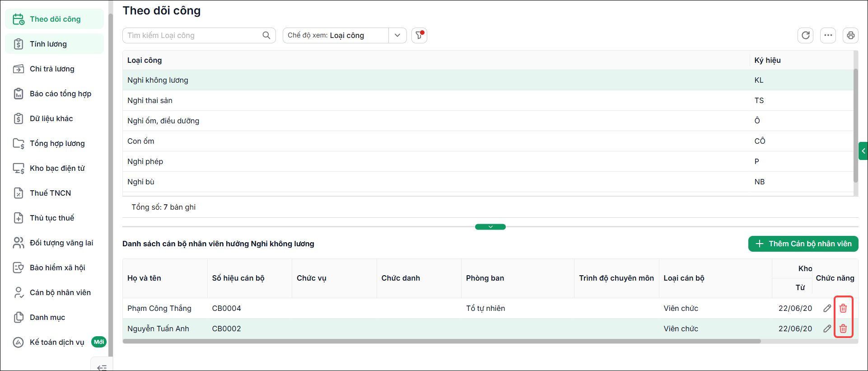Collapse sidebar using bottom arrow icon
The height and width of the screenshot is (371, 868).
click(102, 367)
